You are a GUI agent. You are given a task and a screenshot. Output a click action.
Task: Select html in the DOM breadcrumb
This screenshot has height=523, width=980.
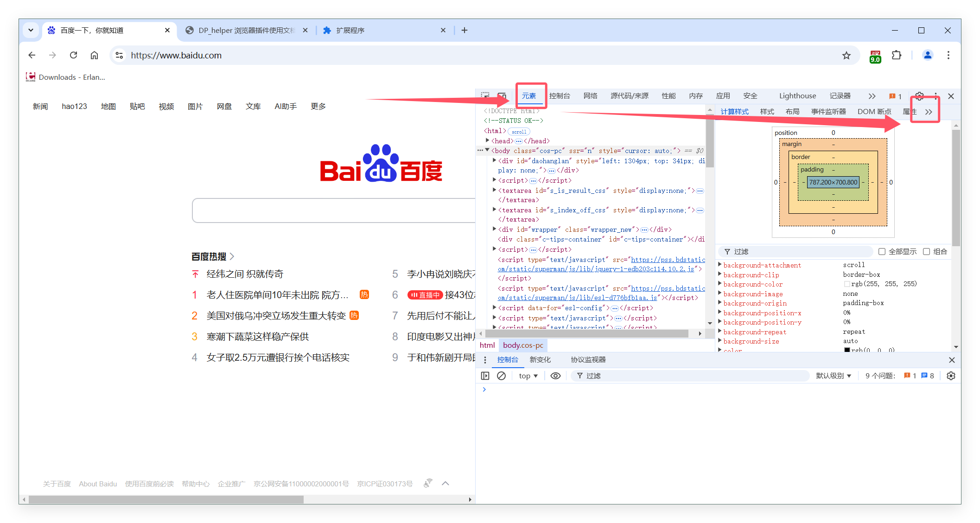pos(487,345)
